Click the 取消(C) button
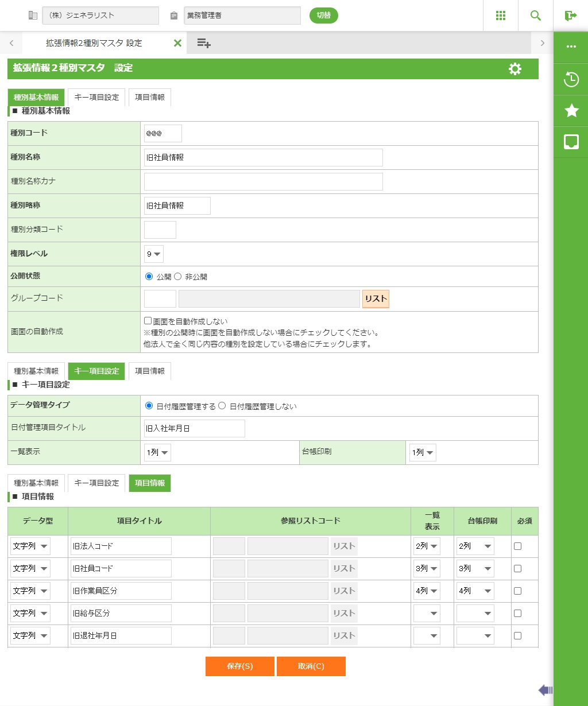The image size is (588, 706). point(311,666)
